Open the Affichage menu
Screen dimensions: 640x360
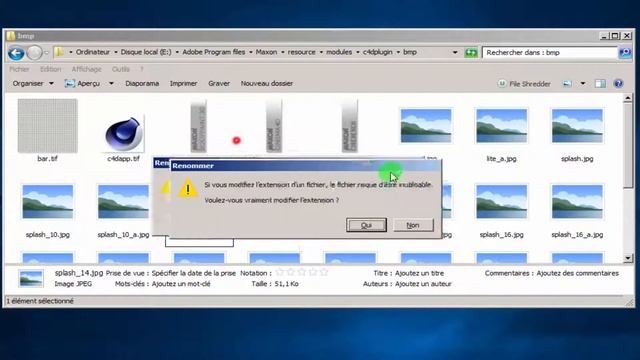coord(87,69)
